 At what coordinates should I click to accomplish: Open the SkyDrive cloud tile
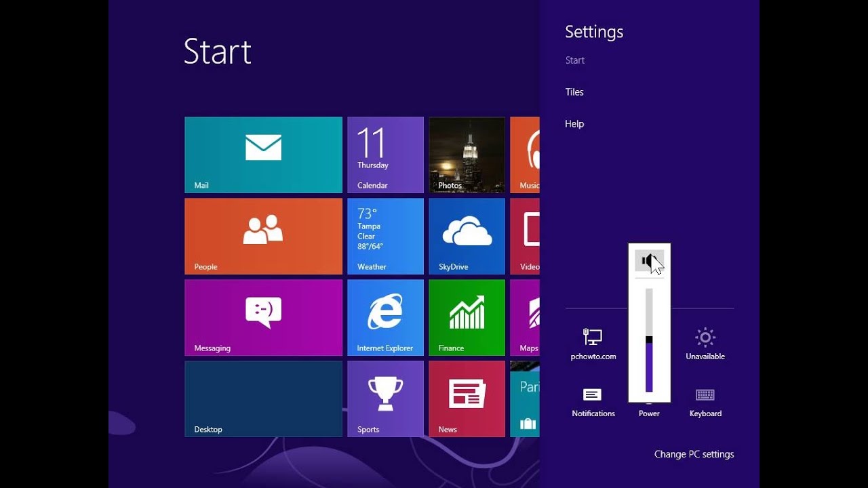point(467,237)
